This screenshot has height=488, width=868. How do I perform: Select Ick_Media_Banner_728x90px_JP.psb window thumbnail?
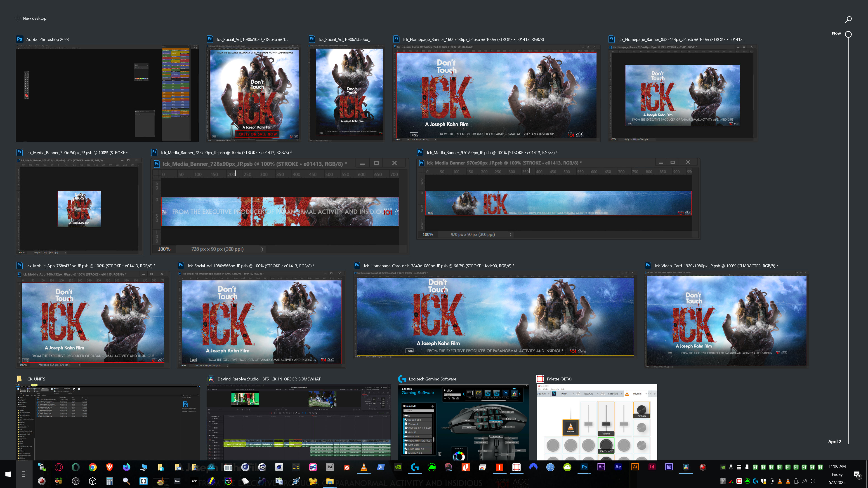pos(280,206)
